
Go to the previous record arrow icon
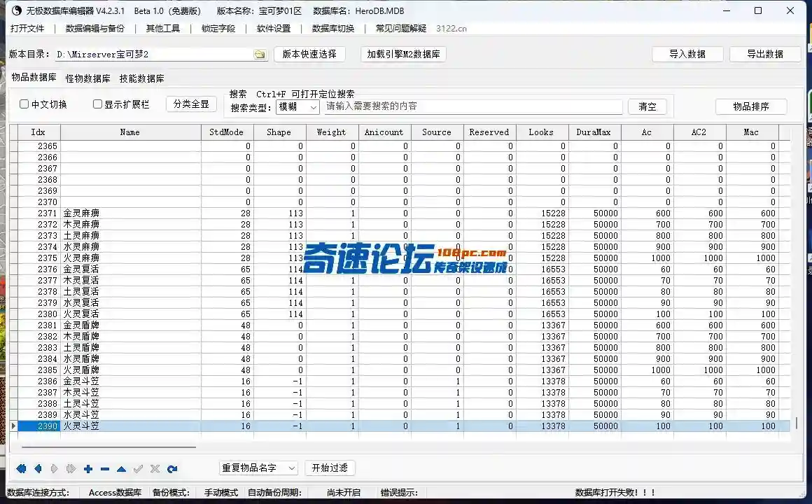(x=38, y=469)
